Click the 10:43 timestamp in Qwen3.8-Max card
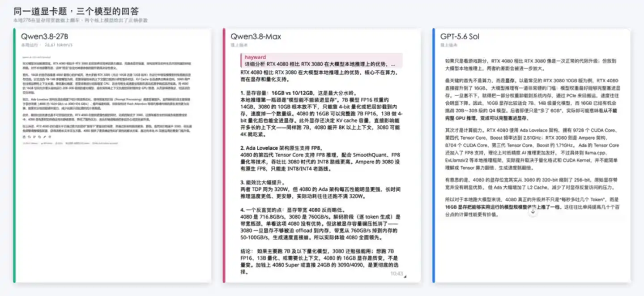This screenshot has height=296, width=644. point(397,274)
